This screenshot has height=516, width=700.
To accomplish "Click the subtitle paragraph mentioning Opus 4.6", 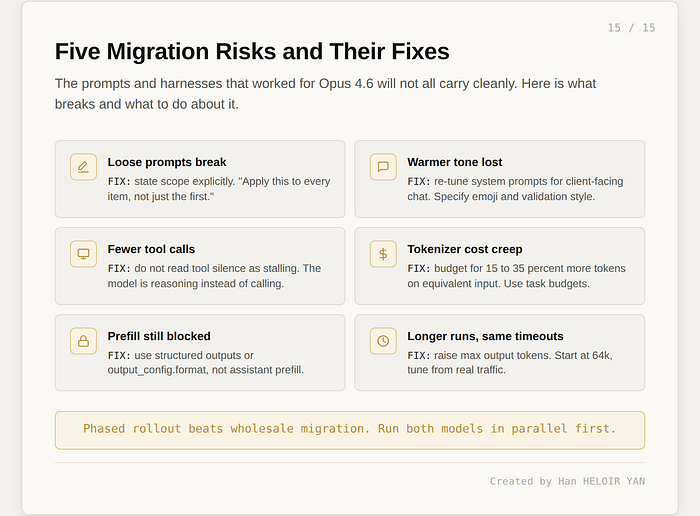I will (x=325, y=94).
